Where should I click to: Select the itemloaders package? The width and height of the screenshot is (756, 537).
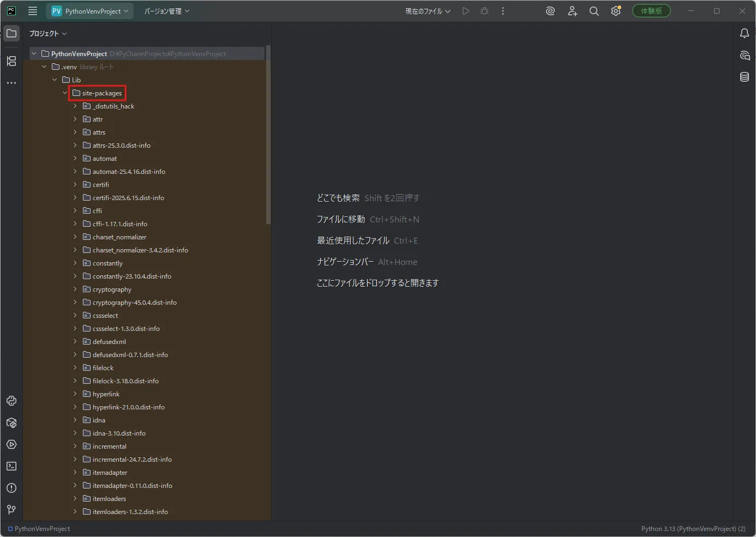(104, 498)
